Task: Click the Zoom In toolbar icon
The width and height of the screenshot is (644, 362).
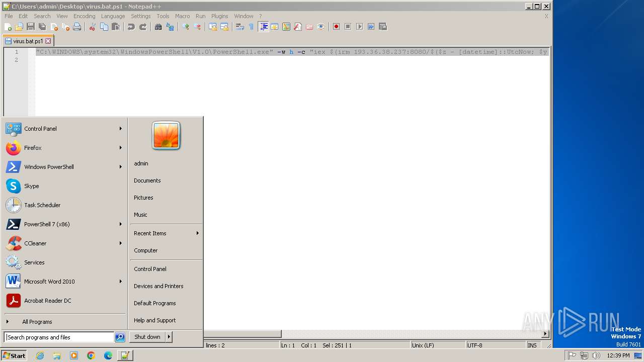Action: (x=185, y=27)
